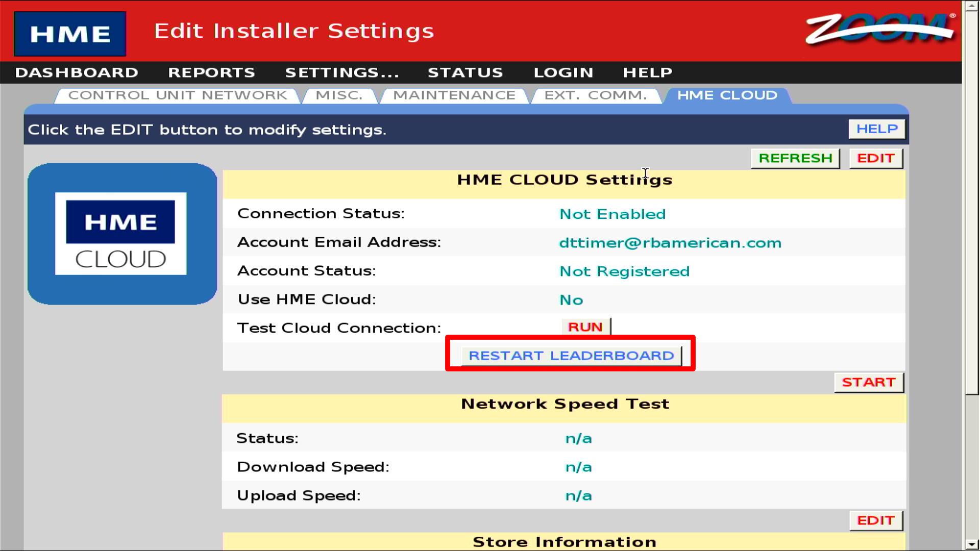
Task: Select the MAINTENANCE tab
Action: click(x=454, y=95)
